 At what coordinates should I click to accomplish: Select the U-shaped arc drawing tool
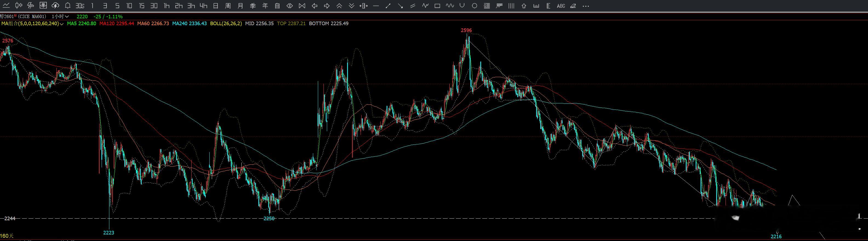click(x=462, y=6)
